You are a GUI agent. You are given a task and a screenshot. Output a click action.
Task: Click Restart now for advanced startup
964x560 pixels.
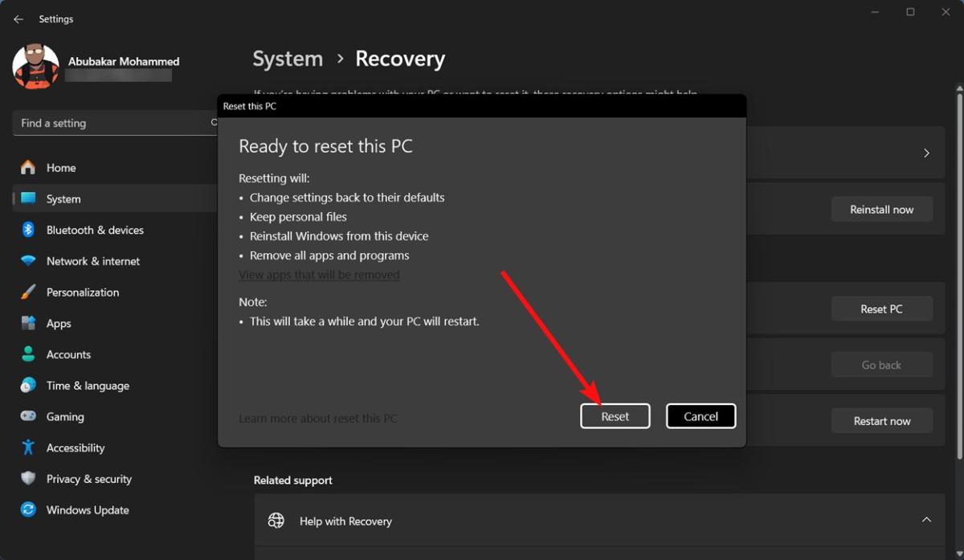[881, 420]
